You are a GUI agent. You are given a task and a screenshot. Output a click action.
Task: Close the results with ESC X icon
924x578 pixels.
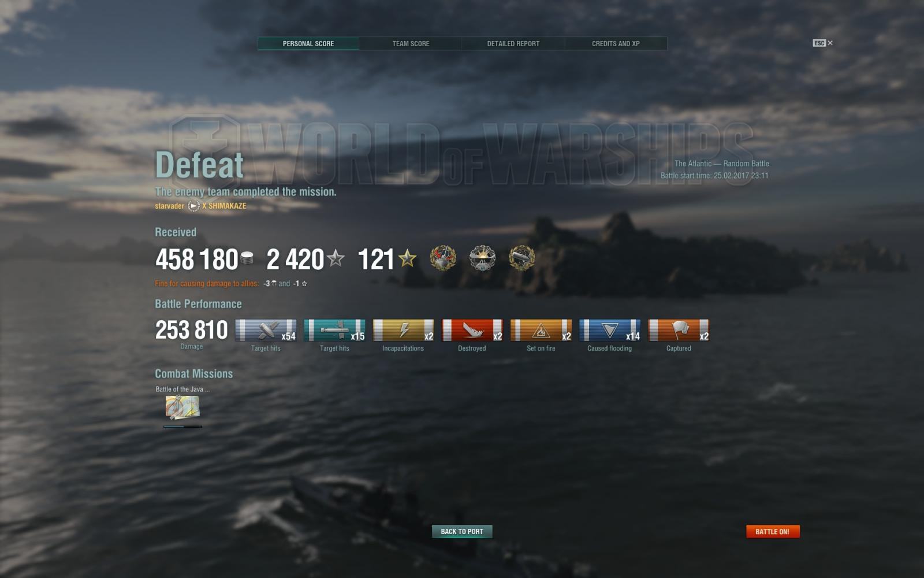point(822,43)
